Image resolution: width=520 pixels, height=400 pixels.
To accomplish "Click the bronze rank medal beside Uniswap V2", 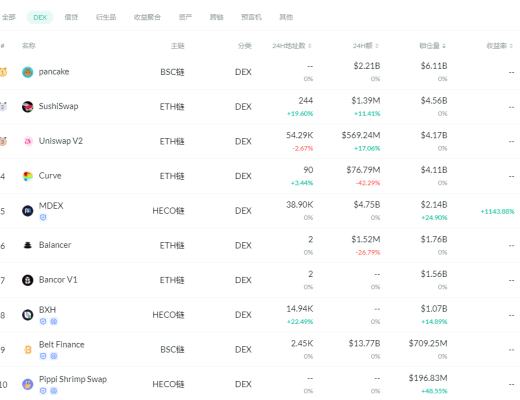I will (x=3, y=141).
